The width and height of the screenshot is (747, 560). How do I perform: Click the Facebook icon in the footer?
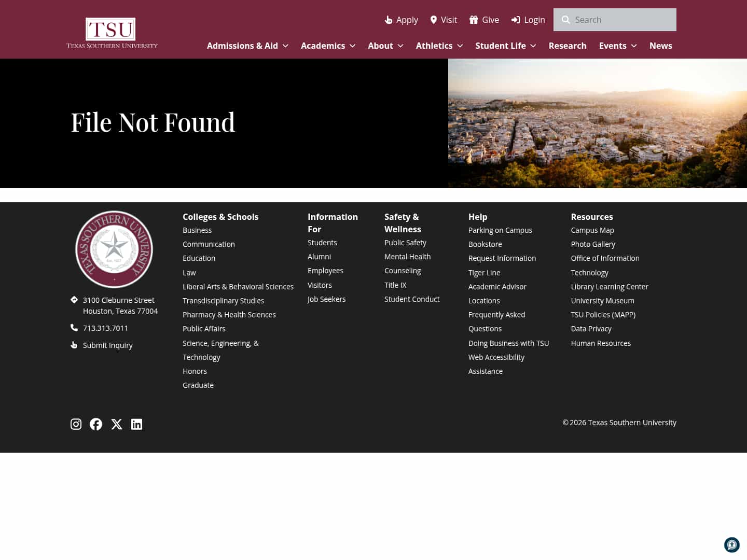[x=96, y=424]
